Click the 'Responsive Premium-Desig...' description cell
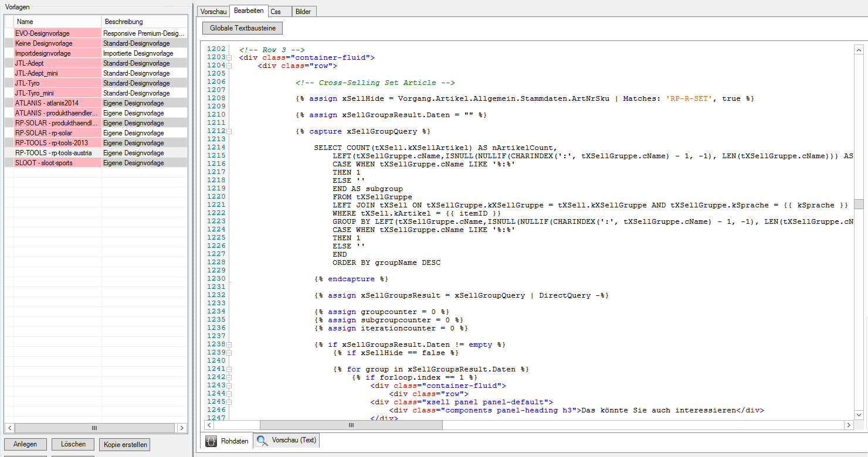 (x=144, y=33)
